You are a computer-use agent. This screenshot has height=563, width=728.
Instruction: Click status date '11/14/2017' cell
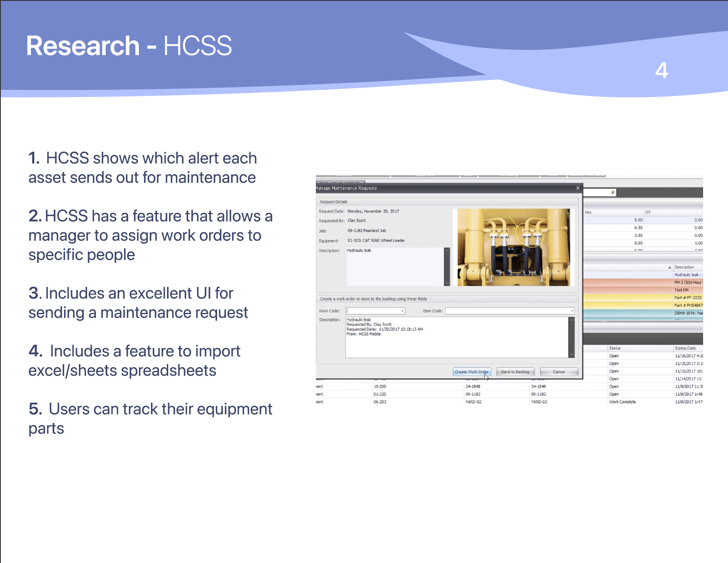[x=688, y=379]
